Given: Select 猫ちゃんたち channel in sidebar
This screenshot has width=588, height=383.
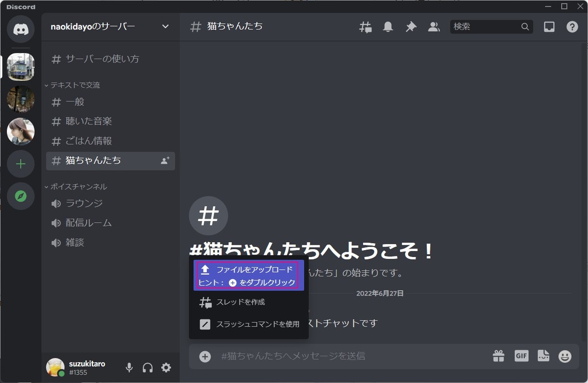Looking at the screenshot, I should pyautogui.click(x=110, y=160).
